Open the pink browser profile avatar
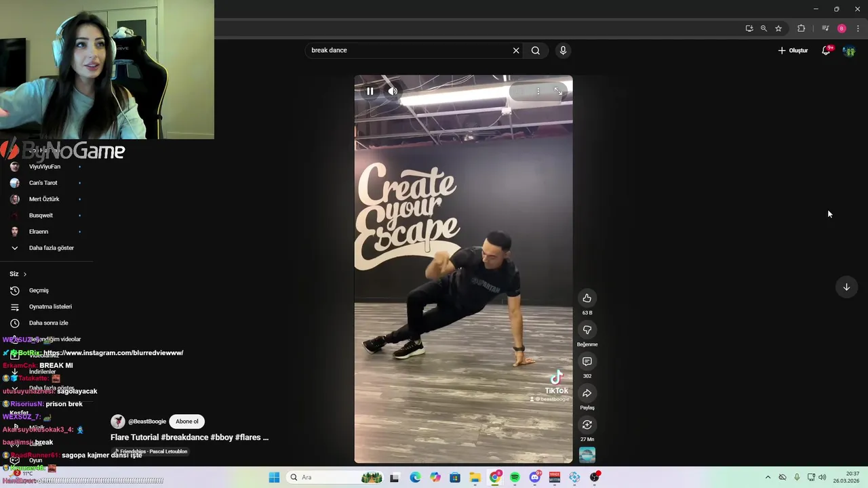The image size is (868, 488). coord(842,28)
